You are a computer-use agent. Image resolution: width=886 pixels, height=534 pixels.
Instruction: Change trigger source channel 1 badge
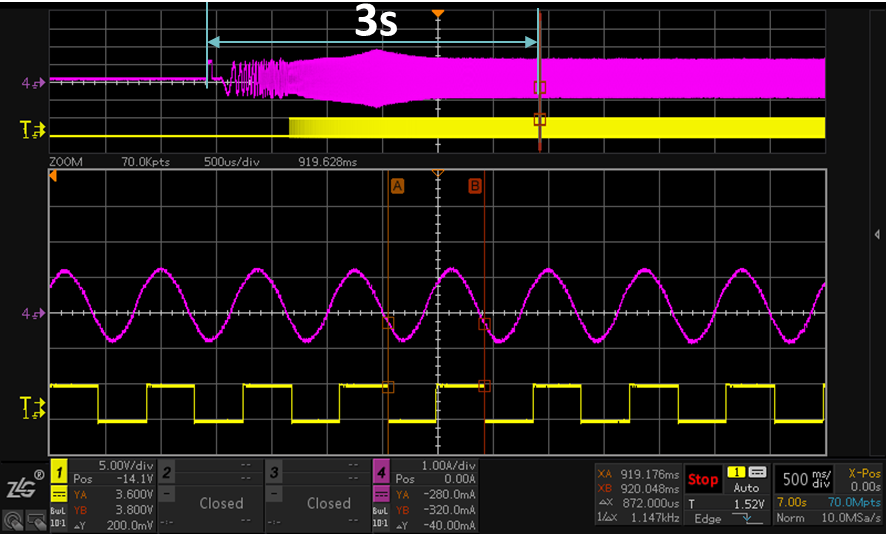736,472
